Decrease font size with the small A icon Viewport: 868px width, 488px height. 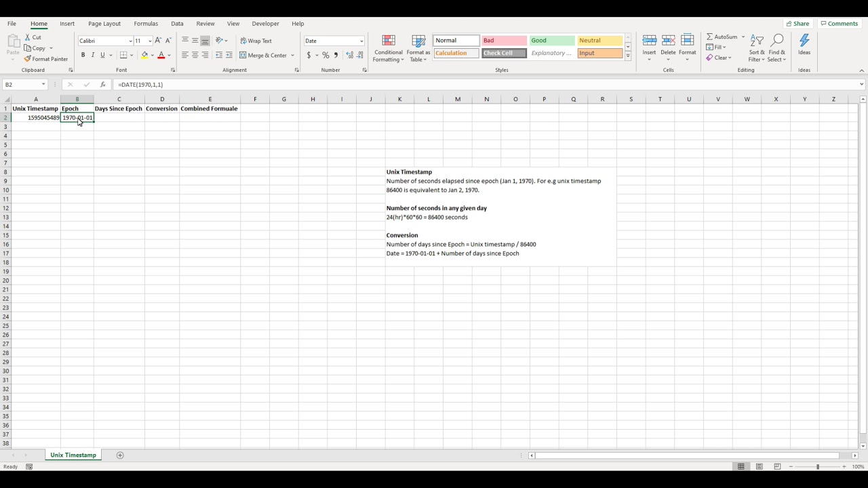click(168, 41)
